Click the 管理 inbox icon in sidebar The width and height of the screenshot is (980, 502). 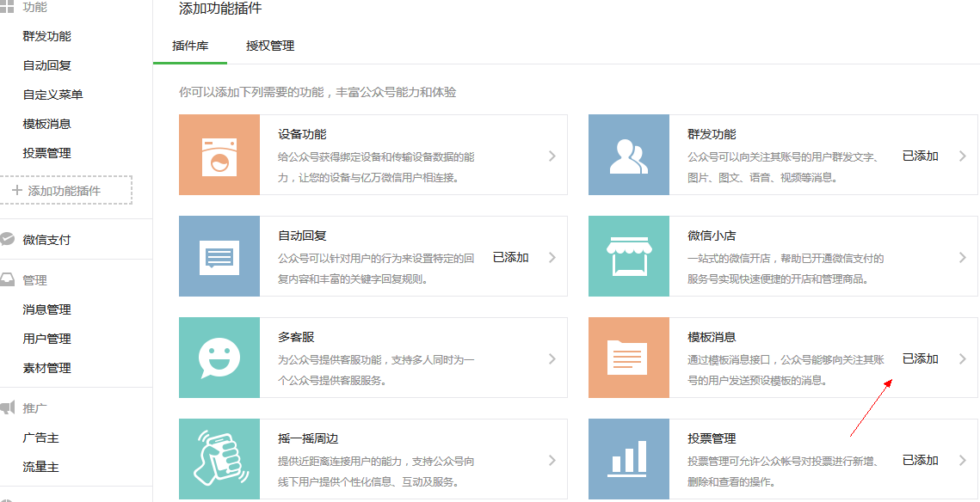pyautogui.click(x=7, y=279)
